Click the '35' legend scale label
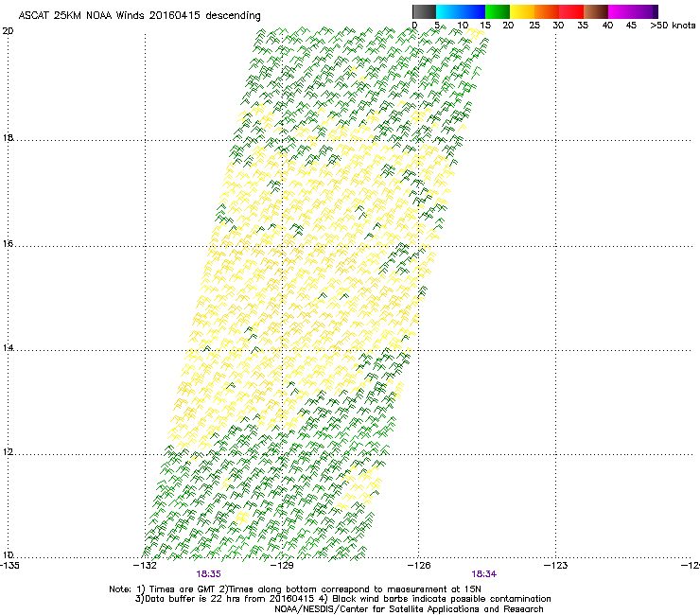Viewport: 700px width, 615px height. click(x=583, y=26)
